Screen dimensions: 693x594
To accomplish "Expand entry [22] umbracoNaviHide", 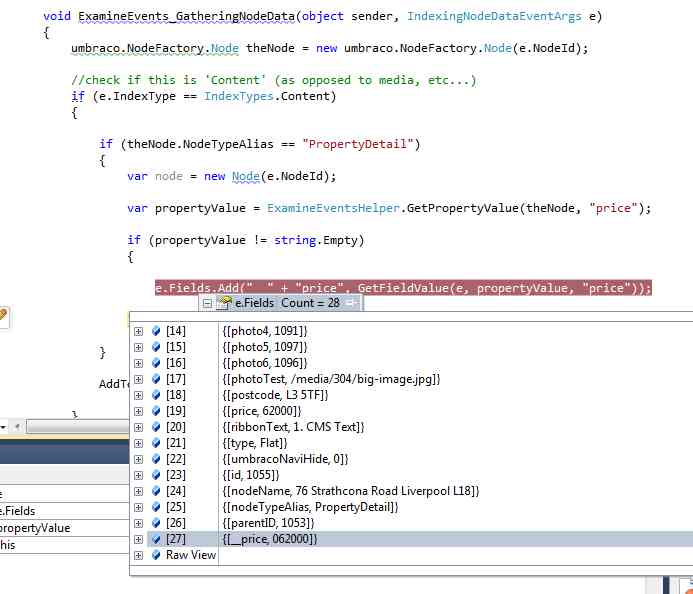I will point(138,459).
